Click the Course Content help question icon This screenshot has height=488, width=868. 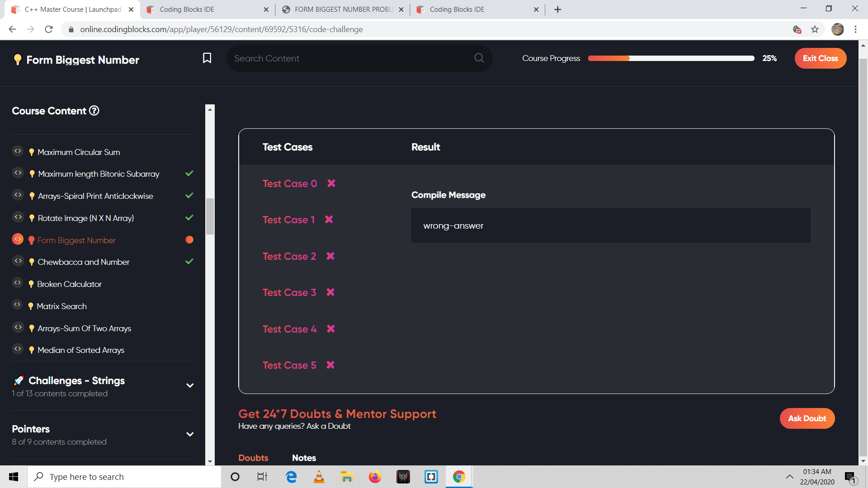(94, 111)
